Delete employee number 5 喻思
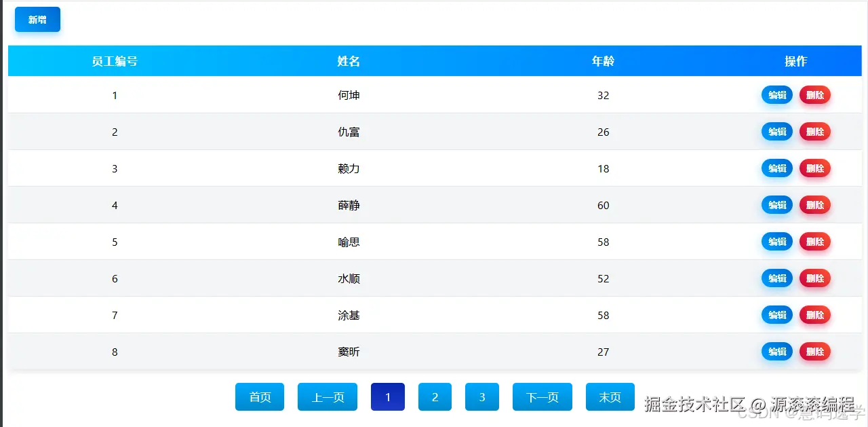Image resolution: width=868 pixels, height=427 pixels. coord(815,242)
